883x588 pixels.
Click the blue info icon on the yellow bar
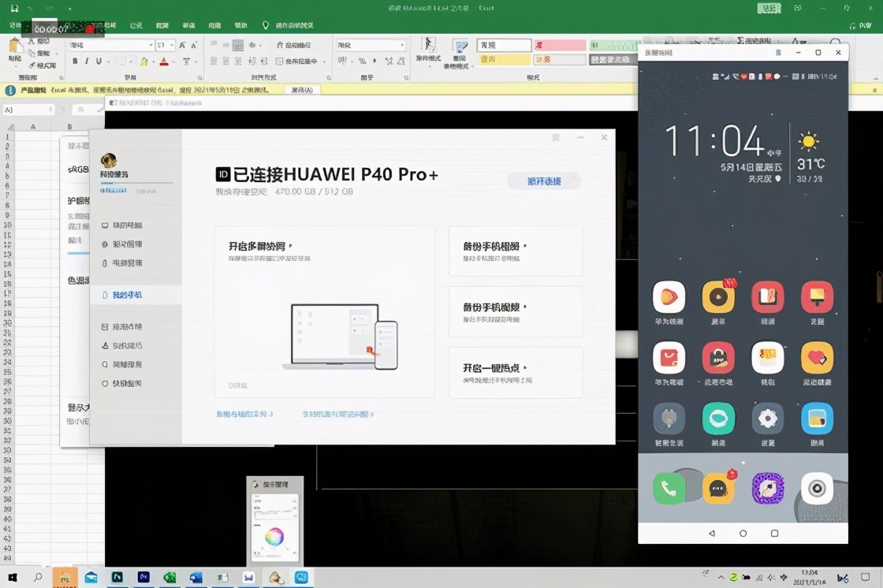(10, 90)
